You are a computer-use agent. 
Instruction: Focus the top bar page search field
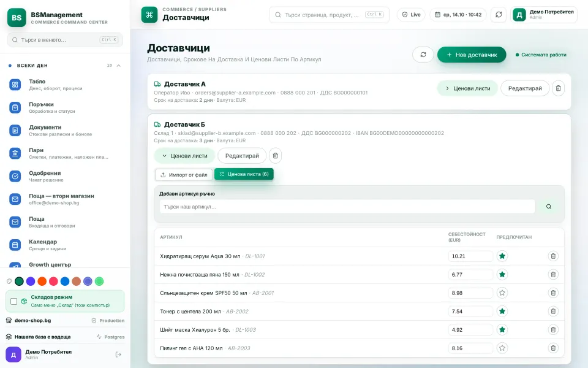click(330, 15)
